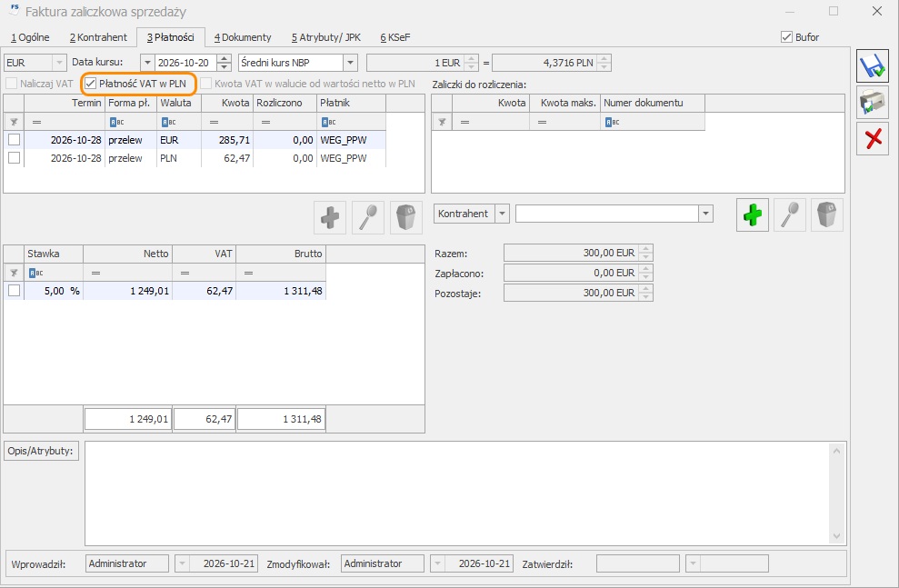Sort by the Termin column header
Viewport: 899px width, 588px height.
click(64, 104)
